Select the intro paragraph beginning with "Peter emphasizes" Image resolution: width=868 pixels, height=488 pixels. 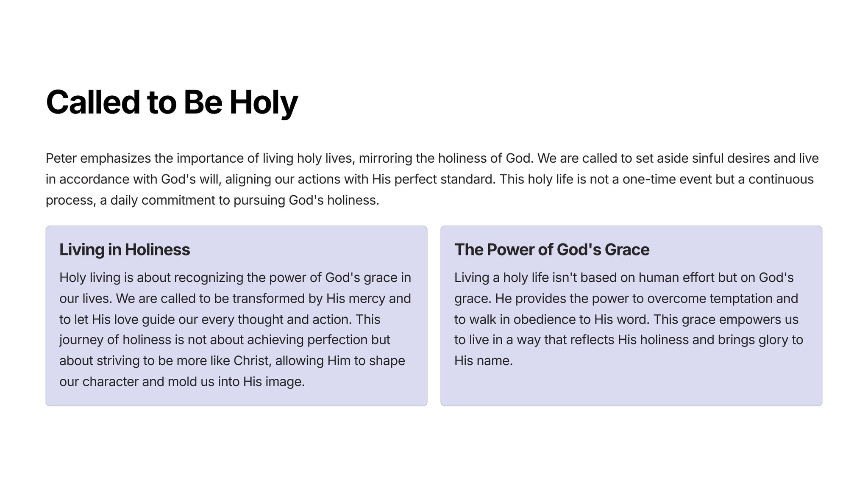tap(432, 179)
